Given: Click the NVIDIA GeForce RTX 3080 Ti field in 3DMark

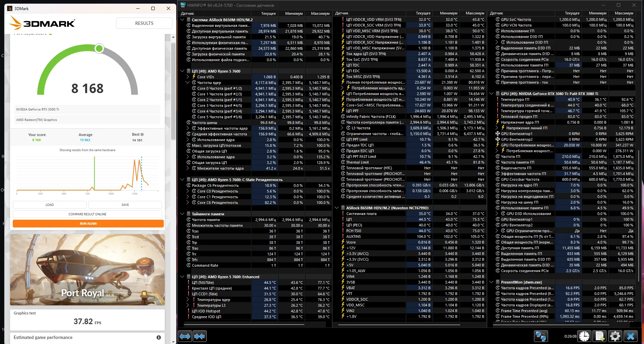Looking at the screenshot, I should click(87, 109).
